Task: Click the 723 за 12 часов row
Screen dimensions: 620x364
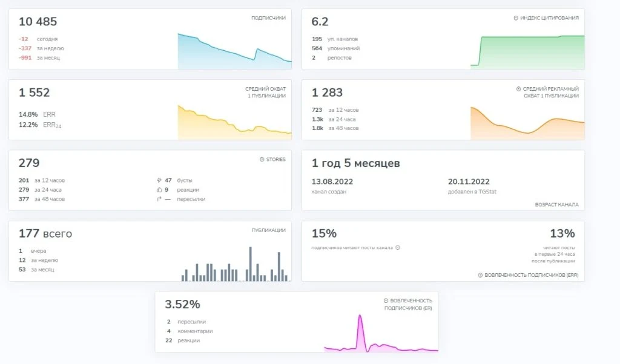Action: click(335, 110)
